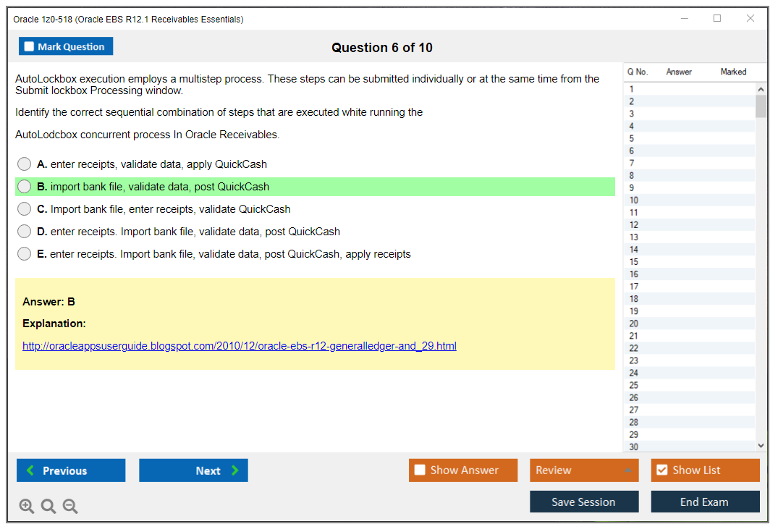Uncheck the Show List checkbox
Image resolution: width=778 pixels, height=532 pixels.
(x=661, y=470)
